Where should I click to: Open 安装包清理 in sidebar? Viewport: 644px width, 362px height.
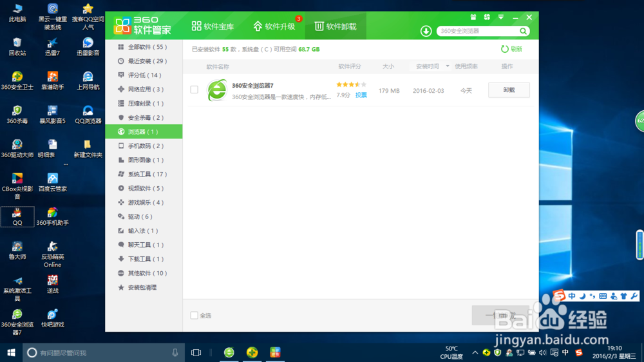click(144, 287)
